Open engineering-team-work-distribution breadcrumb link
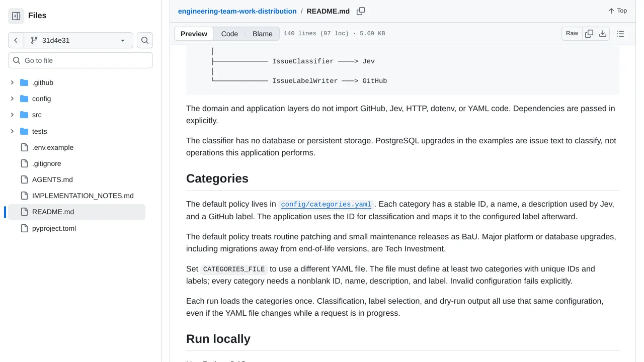644x362 pixels. 237,11
